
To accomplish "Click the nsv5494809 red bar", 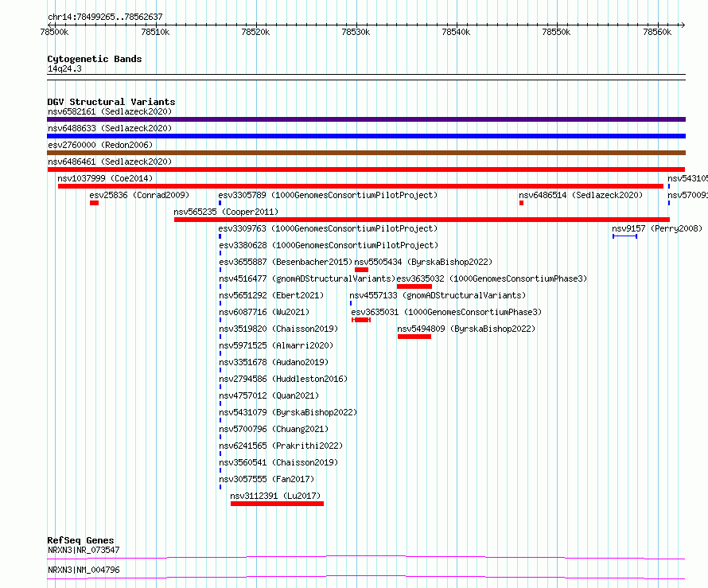I will [414, 337].
